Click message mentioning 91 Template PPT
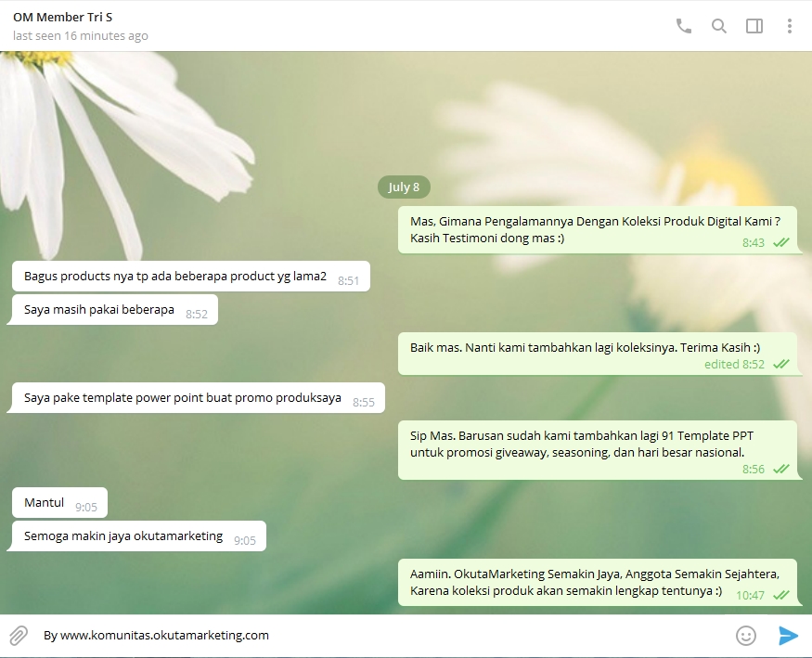The height and width of the screenshot is (658, 812). click(x=598, y=449)
